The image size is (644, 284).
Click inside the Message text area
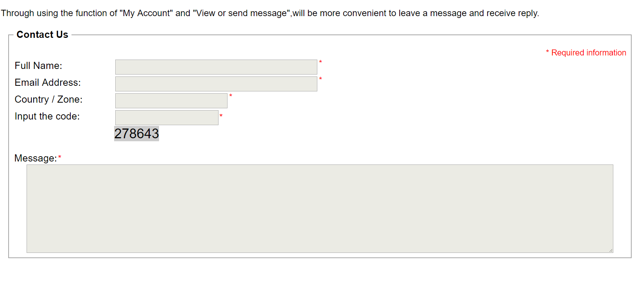click(320, 208)
